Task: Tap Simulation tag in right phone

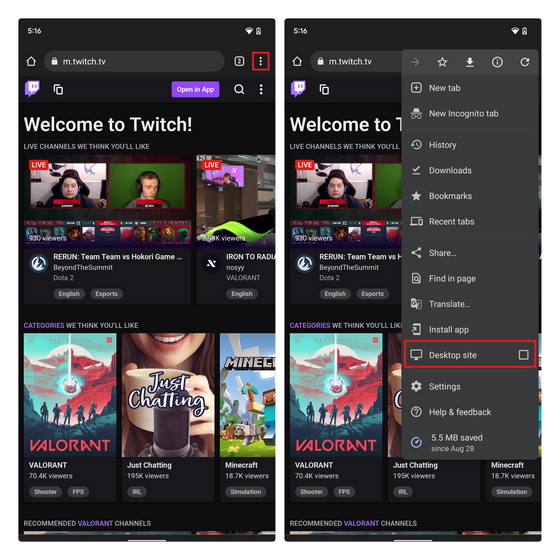Action: pyautogui.click(x=512, y=492)
